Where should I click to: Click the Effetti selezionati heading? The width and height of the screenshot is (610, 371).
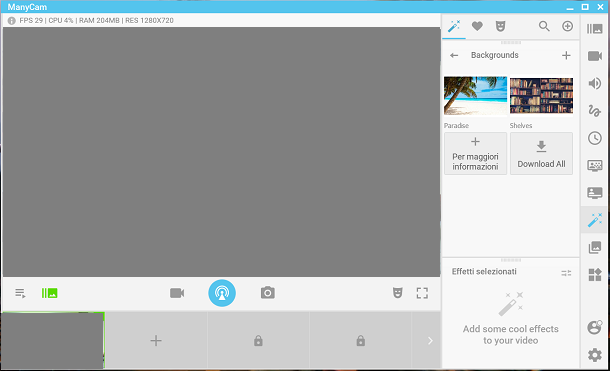click(x=484, y=271)
